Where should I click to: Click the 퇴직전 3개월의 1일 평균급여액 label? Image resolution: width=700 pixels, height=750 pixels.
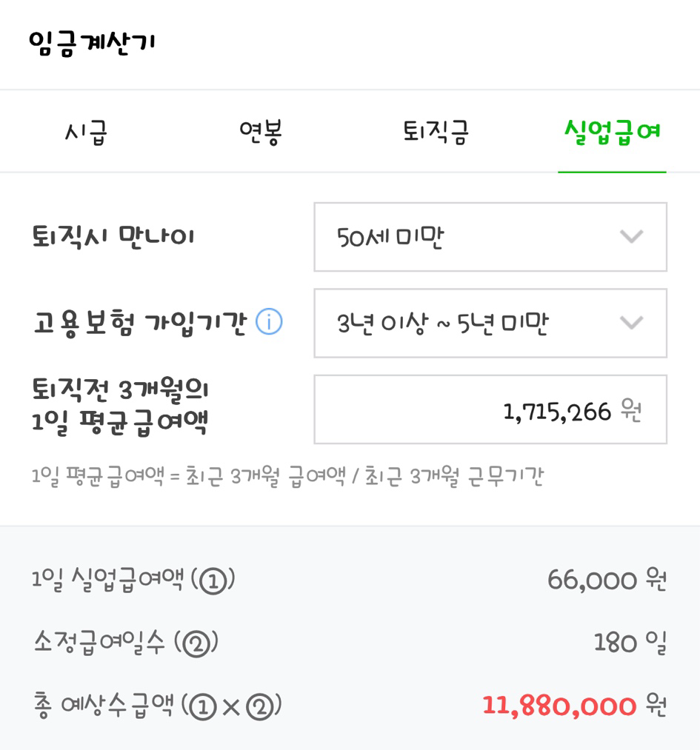click(x=121, y=406)
